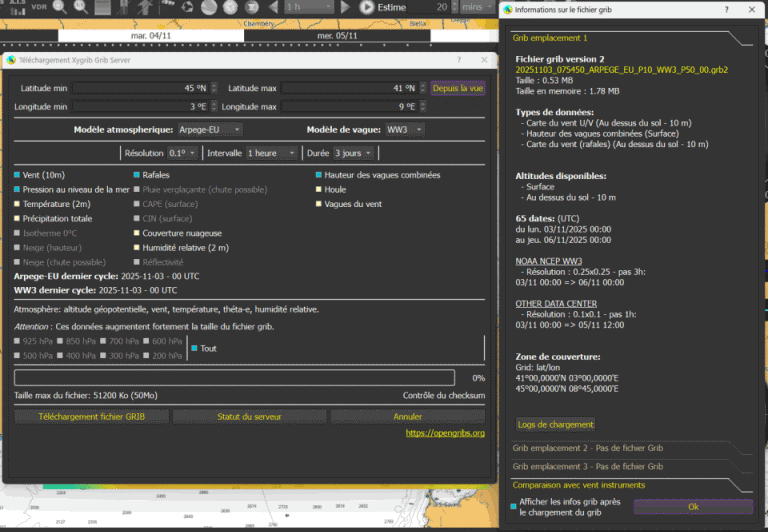Open the Modèle atmospherique dropdown
Image resolution: width=768 pixels, height=532 pixels.
coord(211,130)
